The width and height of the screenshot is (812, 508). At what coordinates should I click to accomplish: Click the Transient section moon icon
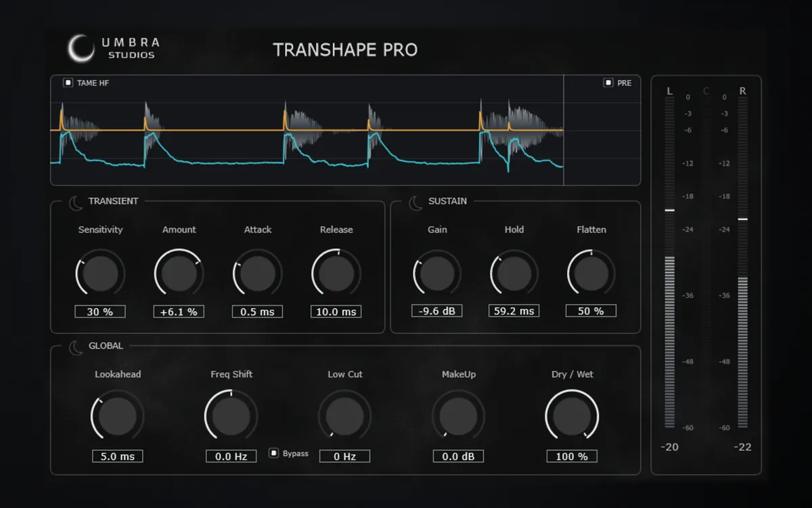pyautogui.click(x=76, y=202)
